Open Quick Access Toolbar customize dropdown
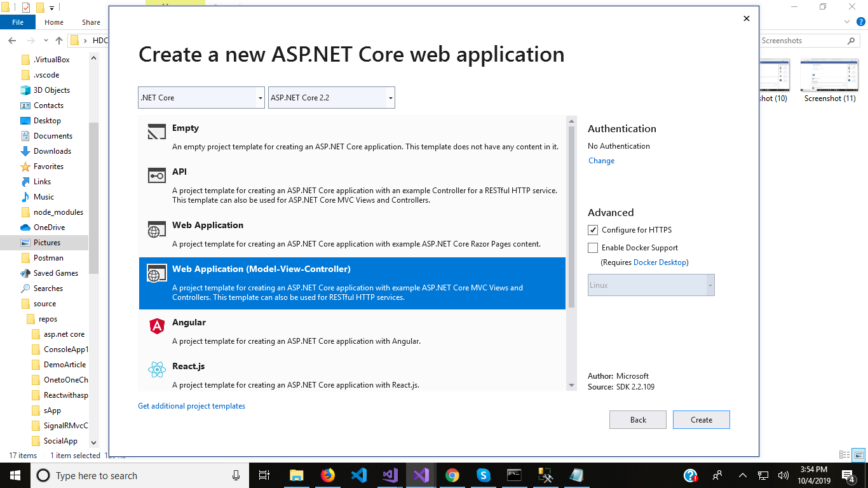This screenshot has width=868, height=488. click(x=51, y=8)
